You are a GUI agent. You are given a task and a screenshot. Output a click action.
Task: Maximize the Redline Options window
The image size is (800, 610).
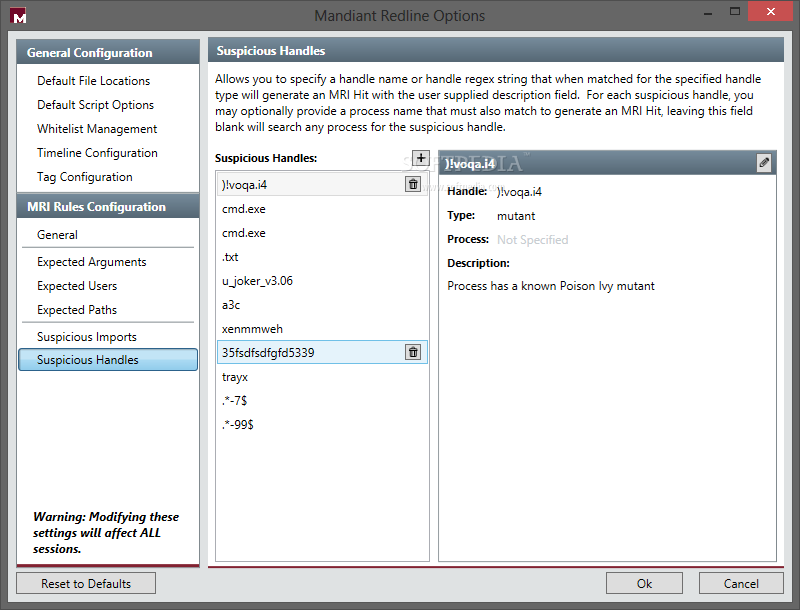pos(735,11)
